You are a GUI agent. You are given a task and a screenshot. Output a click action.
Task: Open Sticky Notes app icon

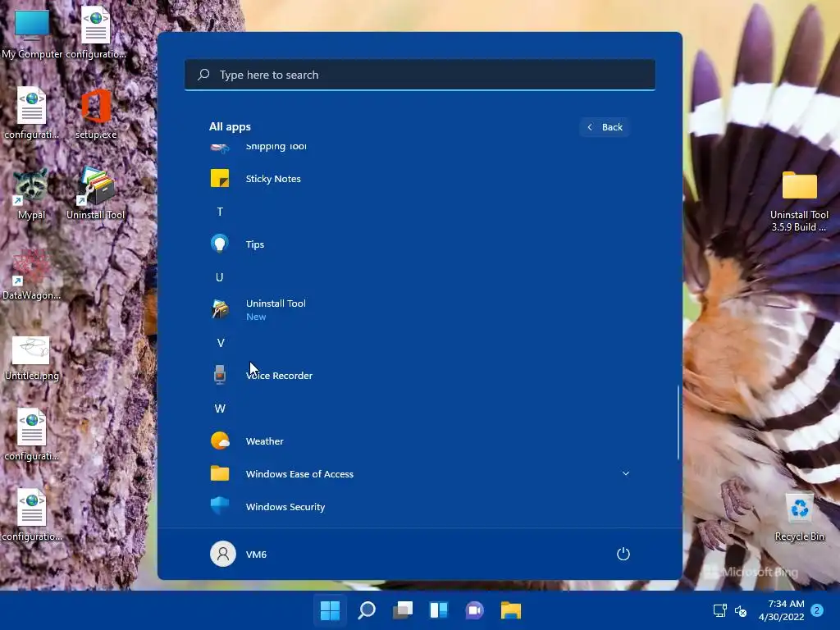220,178
